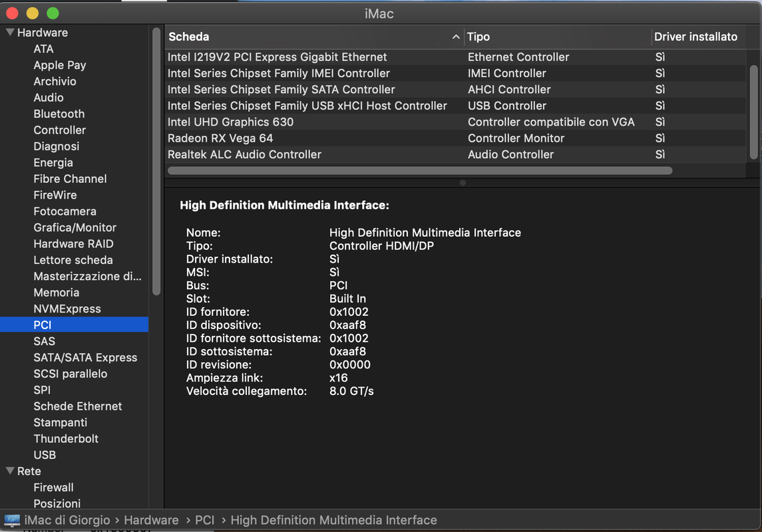
Task: Open Thunderbolt in the sidebar
Action: pyautogui.click(x=66, y=440)
